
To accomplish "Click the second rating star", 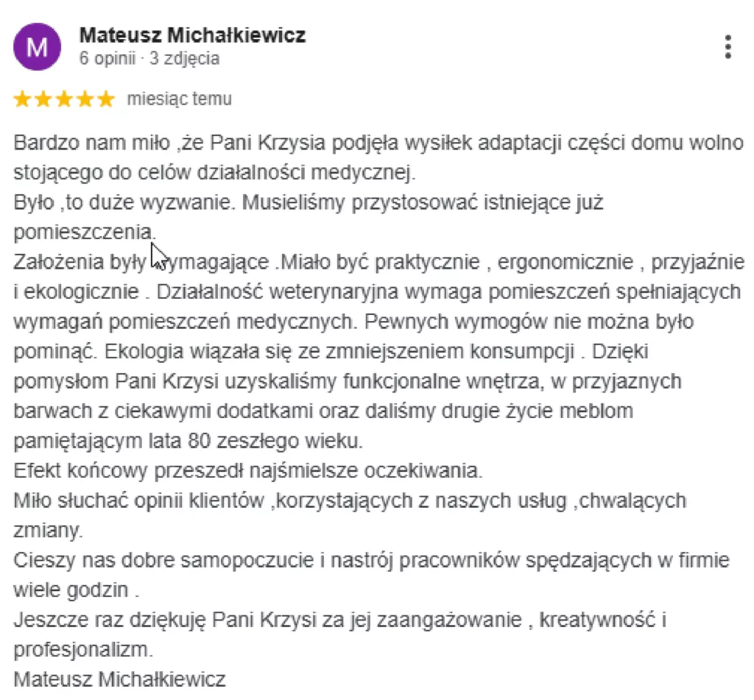I will [43, 99].
